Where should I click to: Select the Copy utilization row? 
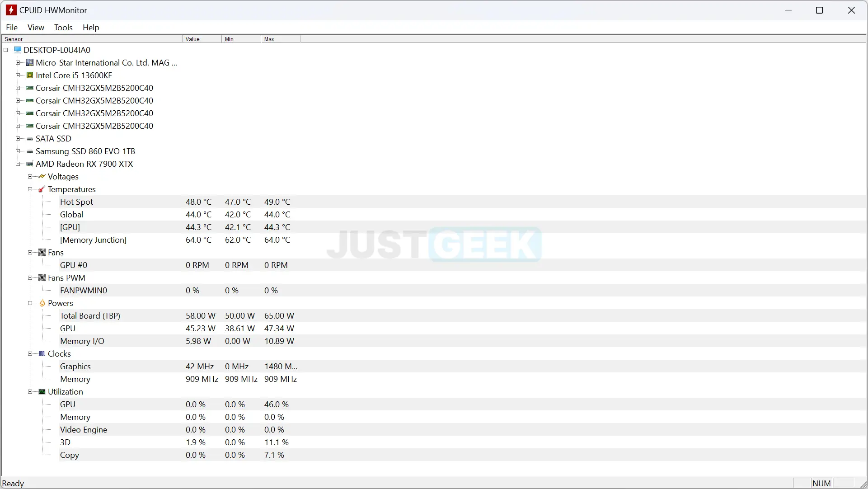pos(463,455)
